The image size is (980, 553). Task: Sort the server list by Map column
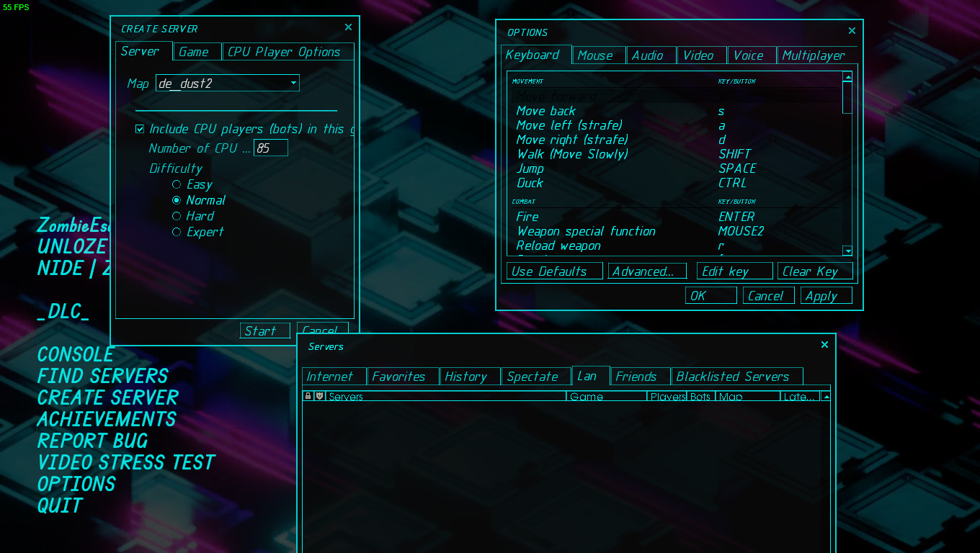[x=747, y=397]
